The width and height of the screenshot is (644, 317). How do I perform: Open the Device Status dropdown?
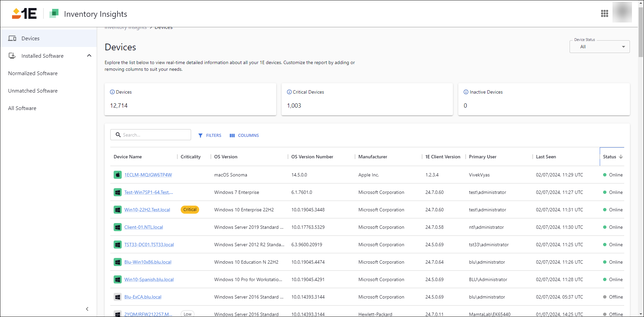[599, 47]
